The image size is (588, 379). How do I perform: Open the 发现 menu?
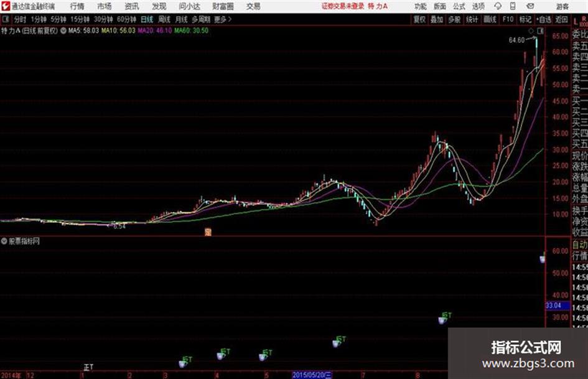[159, 6]
